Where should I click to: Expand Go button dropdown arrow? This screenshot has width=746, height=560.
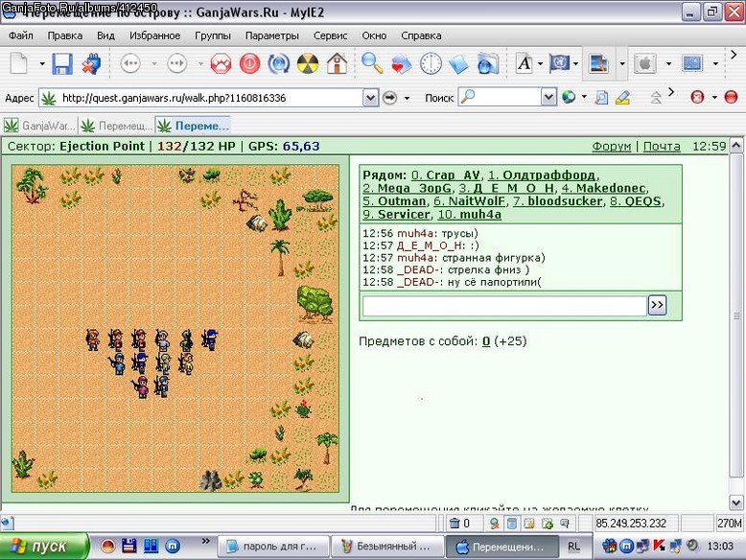point(407,98)
